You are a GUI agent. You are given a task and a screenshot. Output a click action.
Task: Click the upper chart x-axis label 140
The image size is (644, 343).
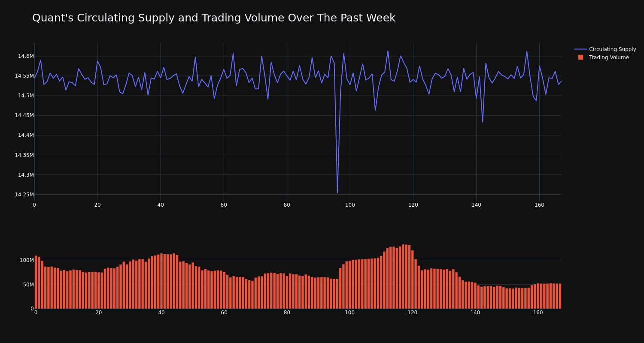pos(476,205)
